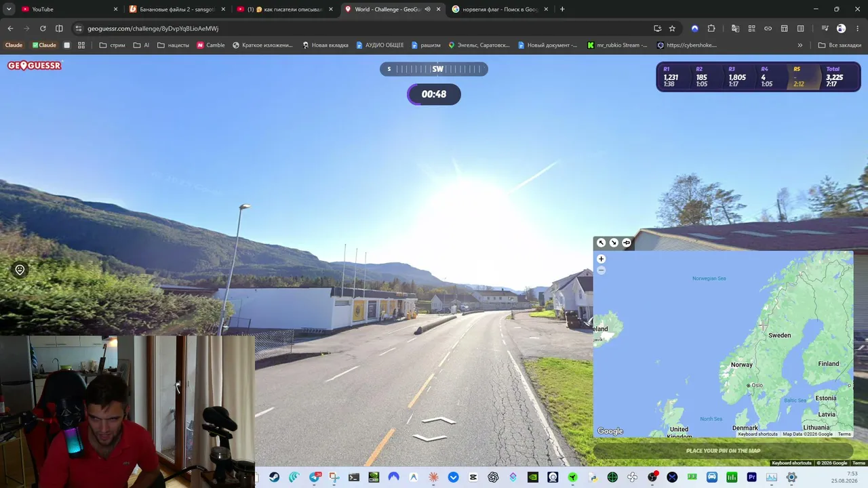
Task: Open map Keyboard shortcuts link
Action: tap(757, 434)
